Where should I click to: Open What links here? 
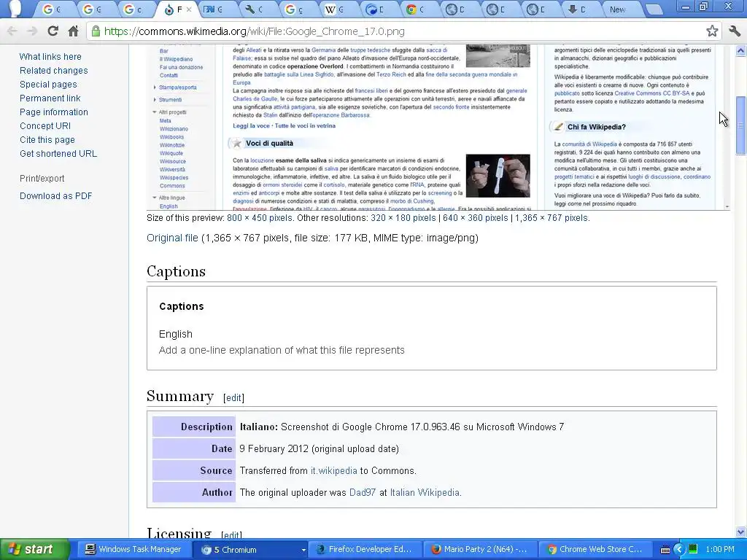coord(50,57)
